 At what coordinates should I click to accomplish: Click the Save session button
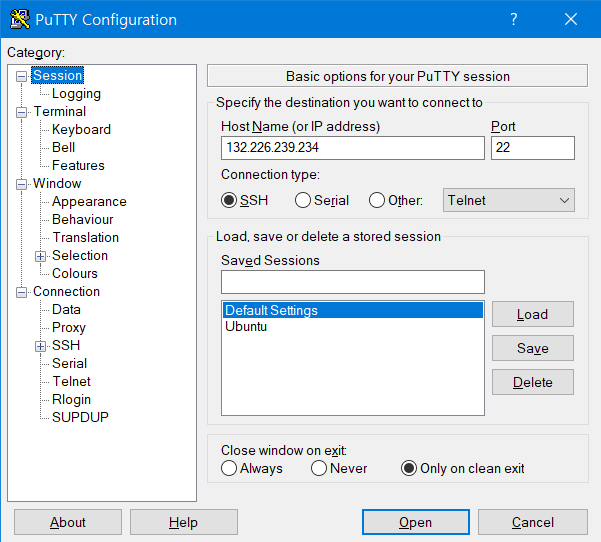click(533, 348)
